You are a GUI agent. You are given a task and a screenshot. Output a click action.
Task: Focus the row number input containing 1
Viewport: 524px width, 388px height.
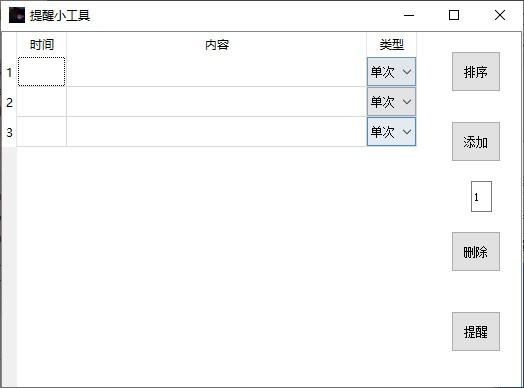coord(481,197)
